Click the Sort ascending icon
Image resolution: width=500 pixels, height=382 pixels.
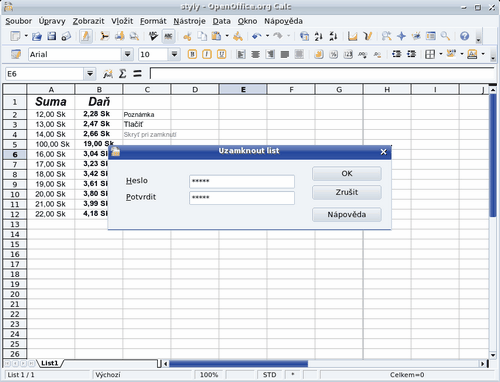pos(318,36)
